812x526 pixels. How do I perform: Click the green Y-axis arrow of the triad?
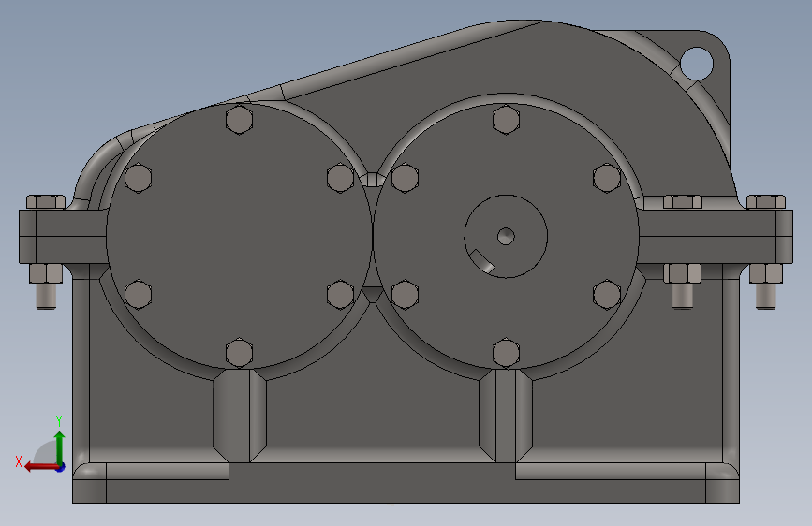[60, 447]
